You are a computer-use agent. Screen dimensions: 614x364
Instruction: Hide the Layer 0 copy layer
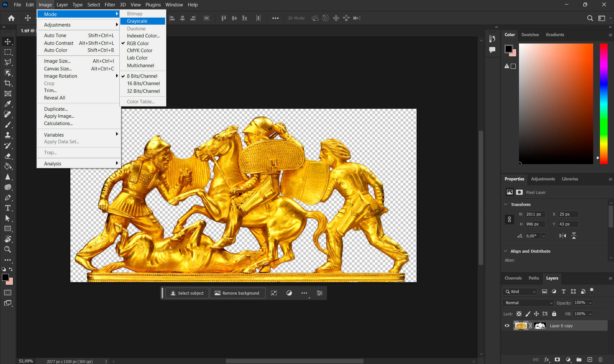pyautogui.click(x=507, y=326)
